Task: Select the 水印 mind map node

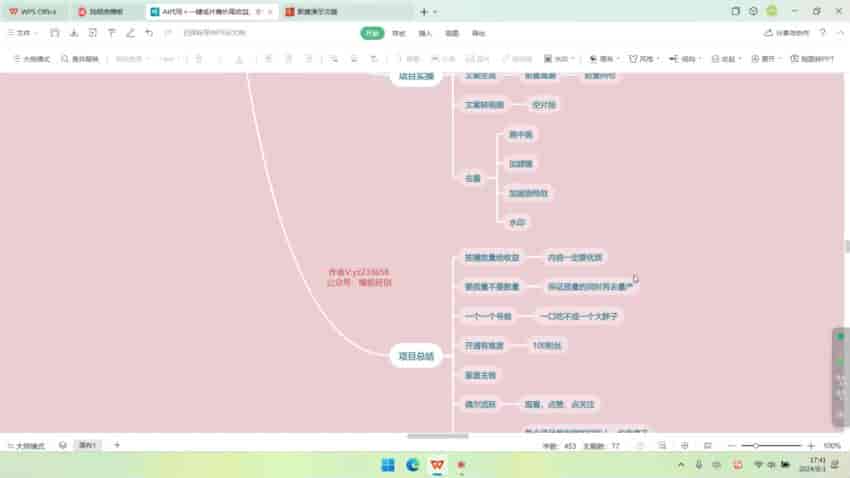Action: click(517, 222)
